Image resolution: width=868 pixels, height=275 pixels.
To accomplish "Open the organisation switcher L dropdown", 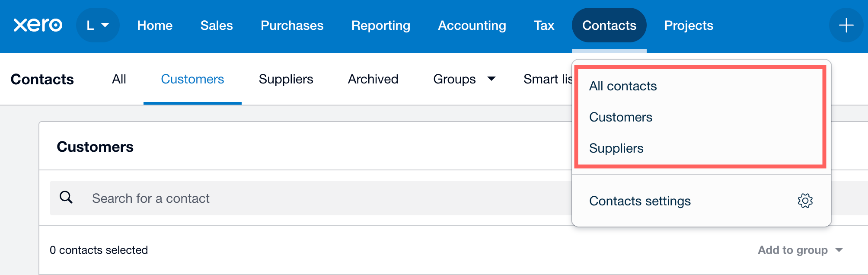I will (98, 25).
